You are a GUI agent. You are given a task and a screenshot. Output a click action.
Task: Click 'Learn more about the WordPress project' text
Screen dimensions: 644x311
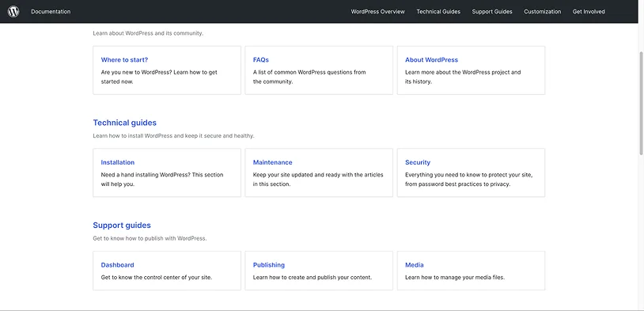[x=463, y=77]
